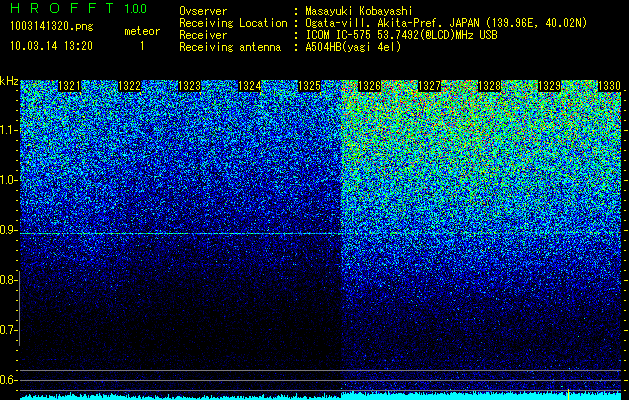Click the 1328 time marker label

[489, 86]
